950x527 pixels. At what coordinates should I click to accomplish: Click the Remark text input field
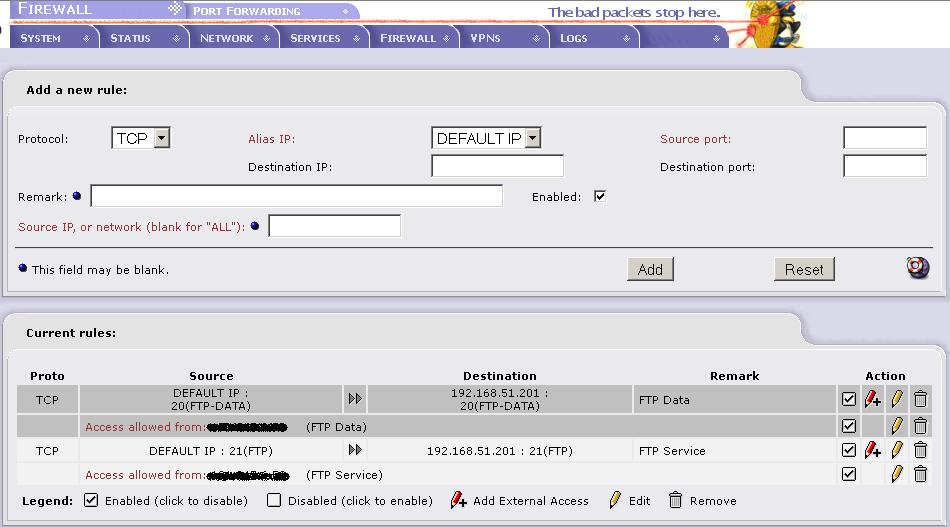[x=297, y=196]
